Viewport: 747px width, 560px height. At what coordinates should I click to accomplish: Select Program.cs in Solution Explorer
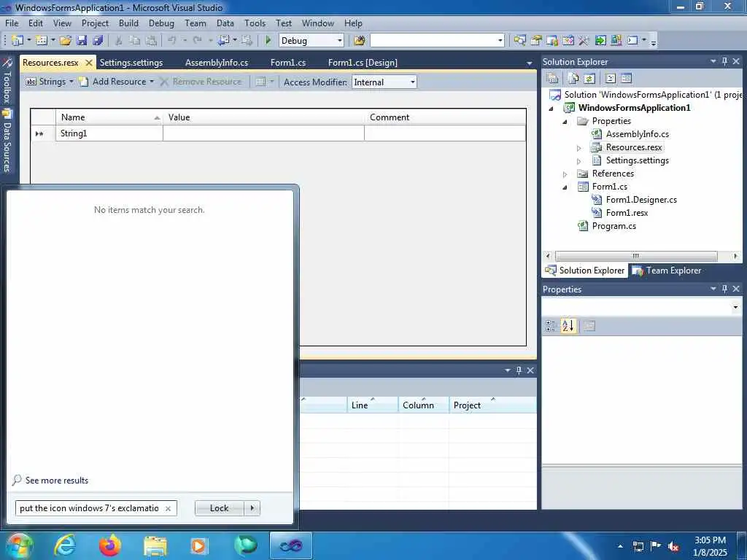(x=614, y=226)
